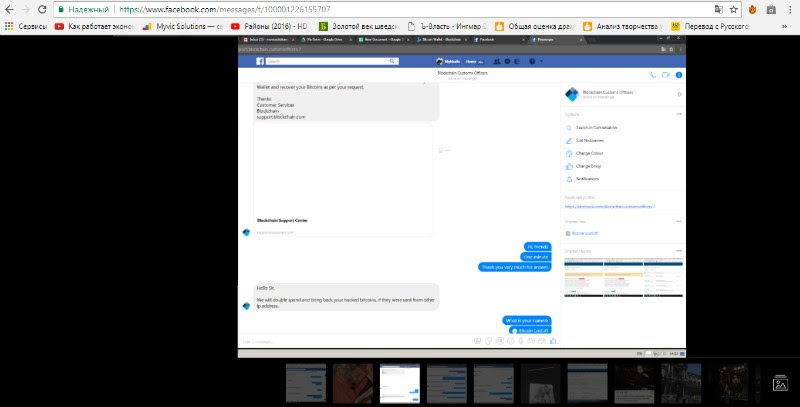Click the Notifications globe icon in pictured header
Image resolution: width=800 pixels, height=407 pixels.
coord(517,61)
